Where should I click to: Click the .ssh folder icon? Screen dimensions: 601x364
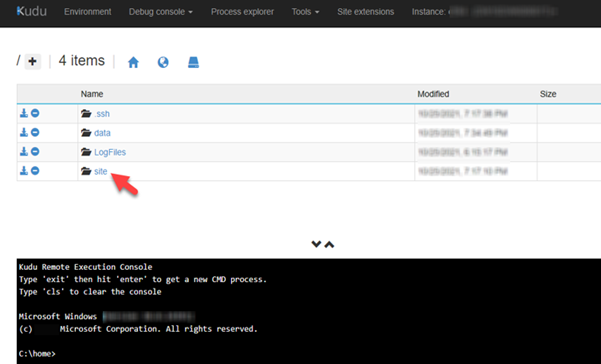click(86, 113)
